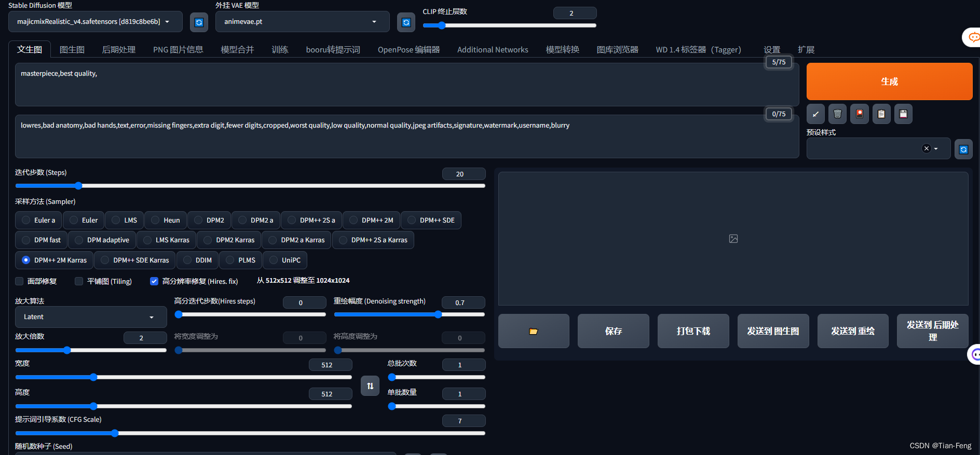Uncheck 高分辨率修复 (Hires. fix)
The image size is (980, 455).
point(154,281)
